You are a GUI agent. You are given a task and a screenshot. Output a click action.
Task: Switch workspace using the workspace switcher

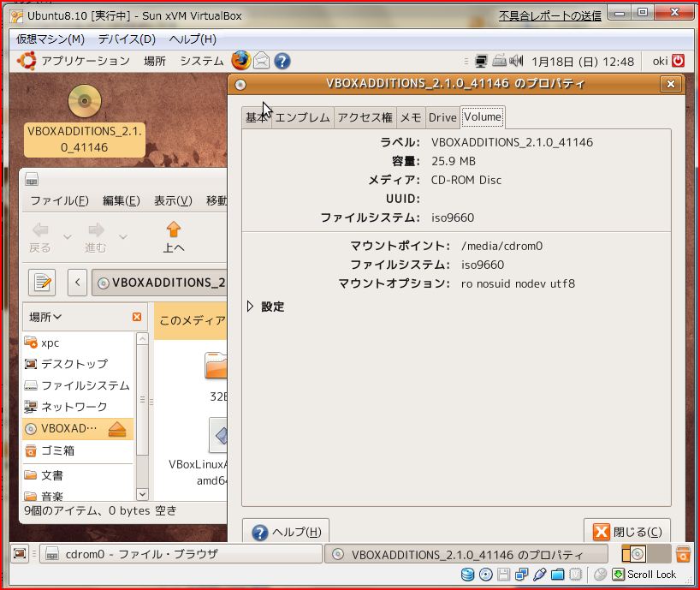[x=646, y=554]
